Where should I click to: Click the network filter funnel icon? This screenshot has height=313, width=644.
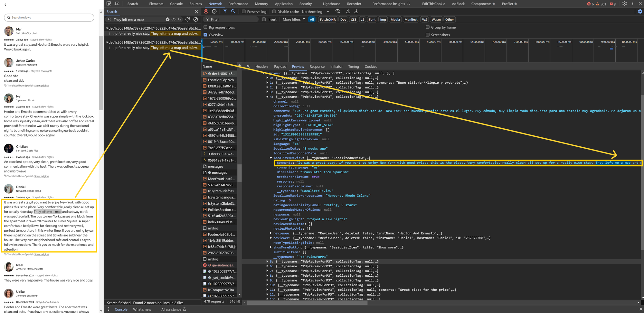click(225, 11)
